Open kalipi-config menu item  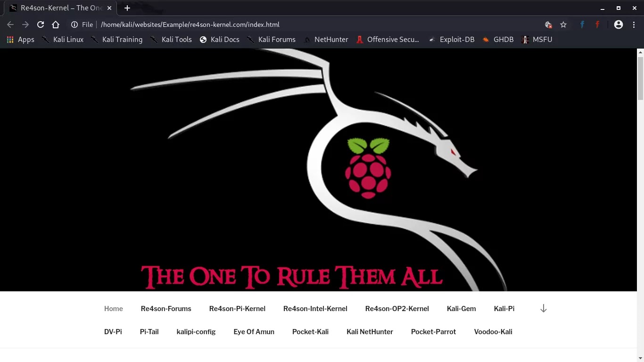(196, 332)
